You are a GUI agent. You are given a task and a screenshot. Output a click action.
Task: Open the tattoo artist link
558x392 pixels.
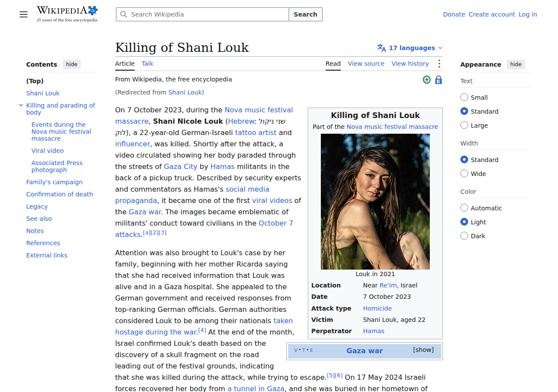pos(256,132)
